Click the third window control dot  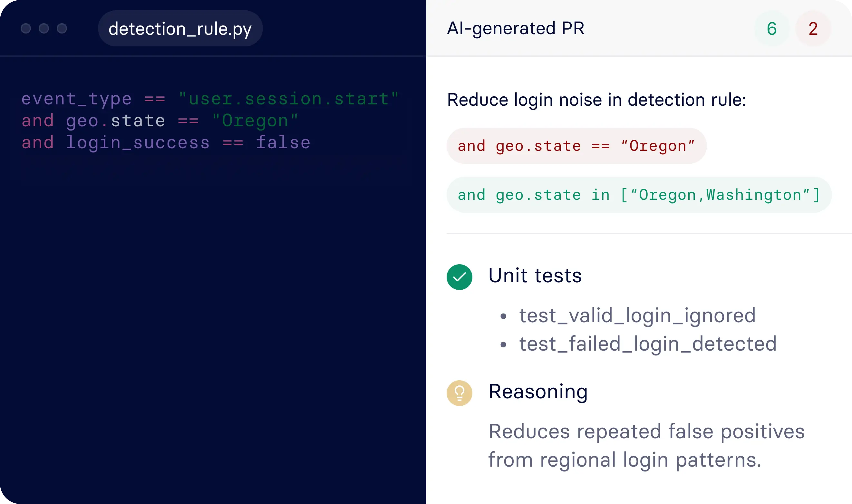coord(62,28)
